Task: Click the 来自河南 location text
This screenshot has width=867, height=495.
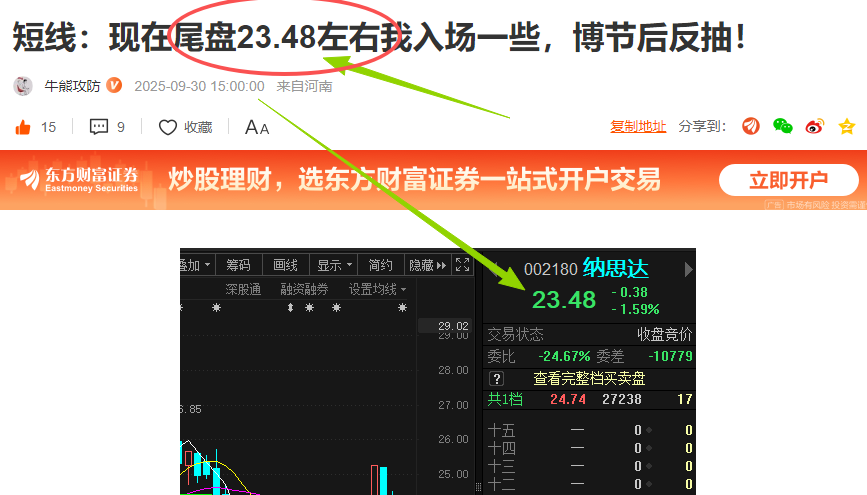Action: tap(304, 86)
